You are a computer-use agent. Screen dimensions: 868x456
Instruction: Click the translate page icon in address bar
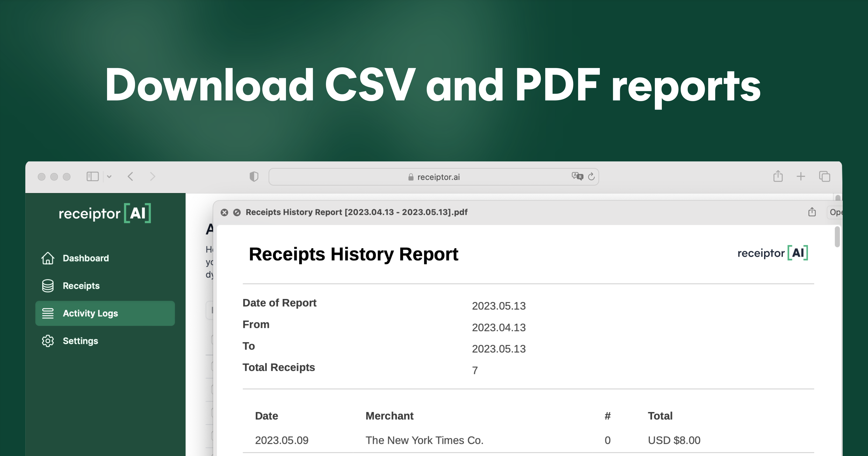pos(577,176)
